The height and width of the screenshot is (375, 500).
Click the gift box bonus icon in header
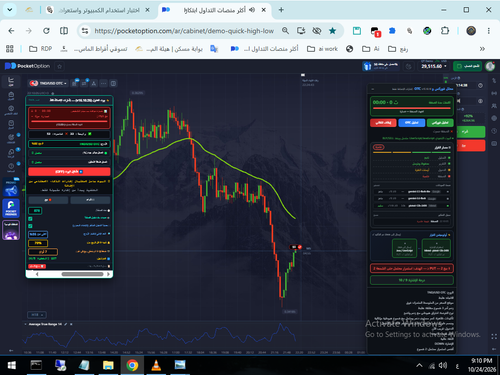pyautogui.click(x=367, y=66)
